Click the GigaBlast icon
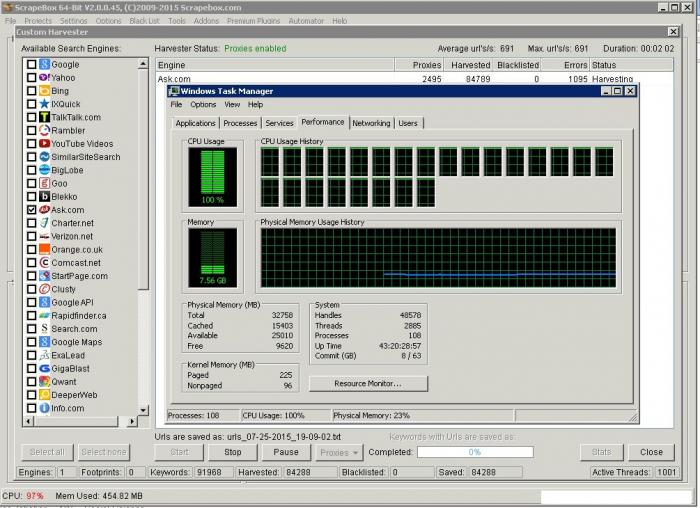 coord(44,368)
